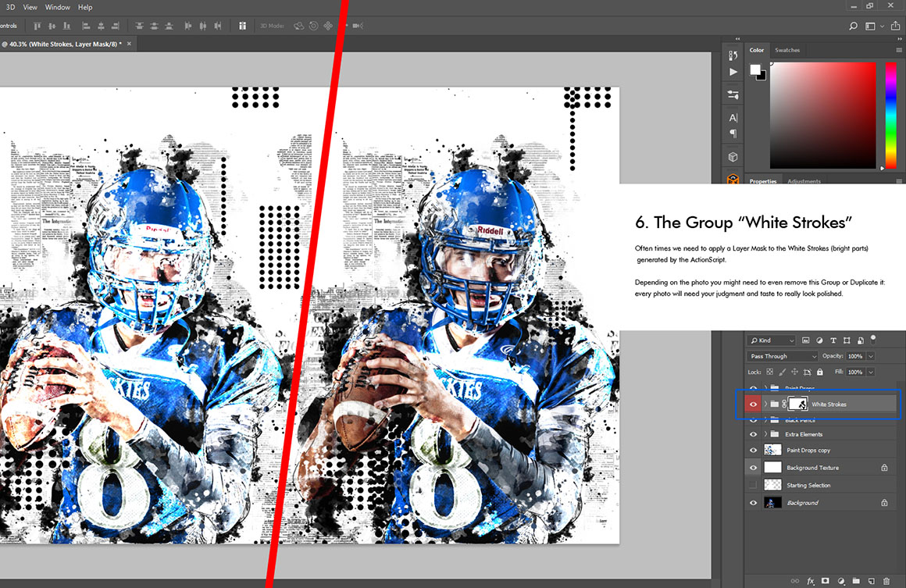Select the Paint Drops copy layer thumbnail

pyautogui.click(x=772, y=450)
